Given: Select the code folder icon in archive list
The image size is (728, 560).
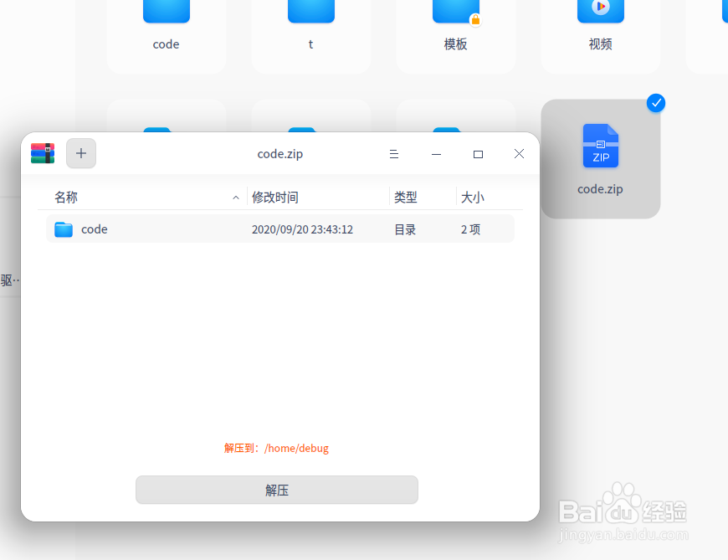Looking at the screenshot, I should coord(64,229).
